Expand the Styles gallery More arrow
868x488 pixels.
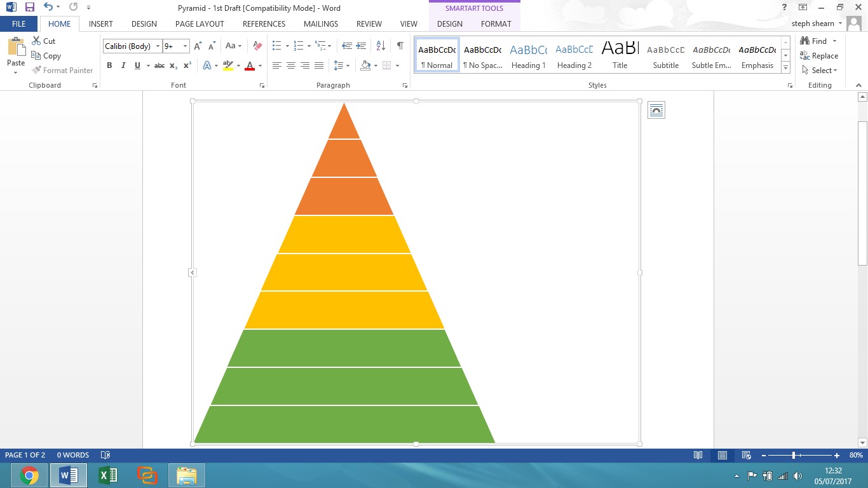pyautogui.click(x=786, y=68)
